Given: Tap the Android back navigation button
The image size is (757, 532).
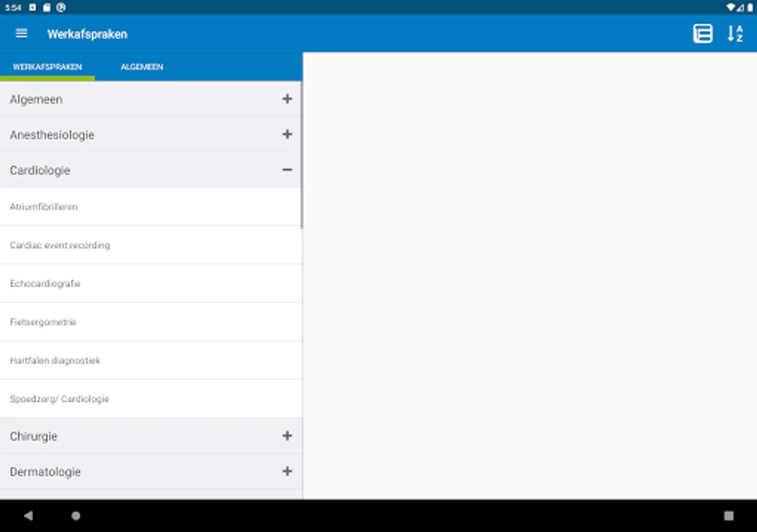Looking at the screenshot, I should [28, 515].
